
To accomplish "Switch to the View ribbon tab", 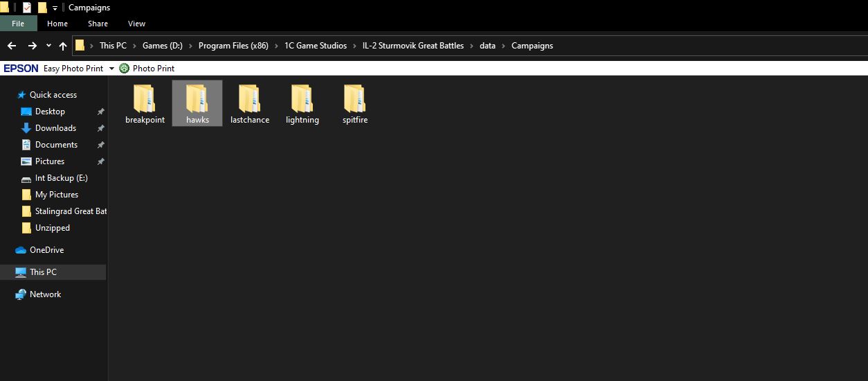I will tap(136, 24).
